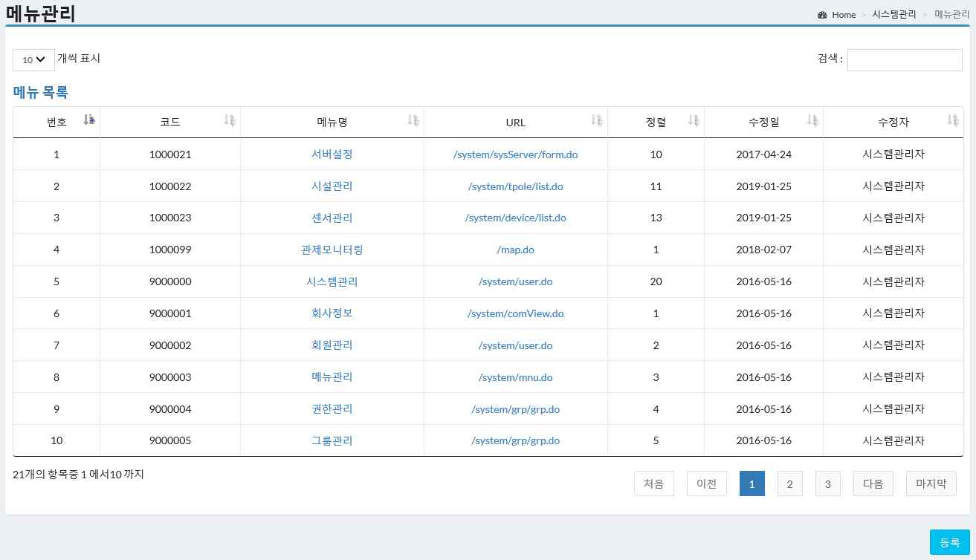Select code cell 1000099
The image size is (976, 560).
170,250
